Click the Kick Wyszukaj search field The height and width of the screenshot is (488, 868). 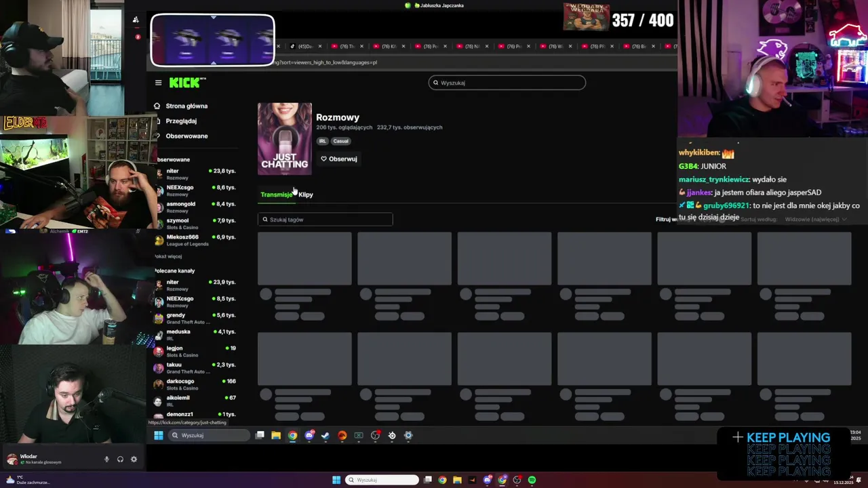507,83
